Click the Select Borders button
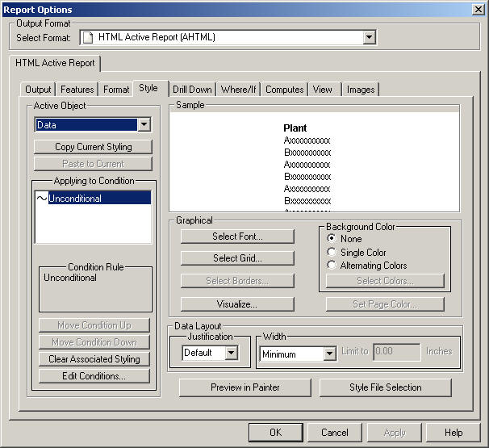Viewport: 489px width, 448px height. [237, 281]
